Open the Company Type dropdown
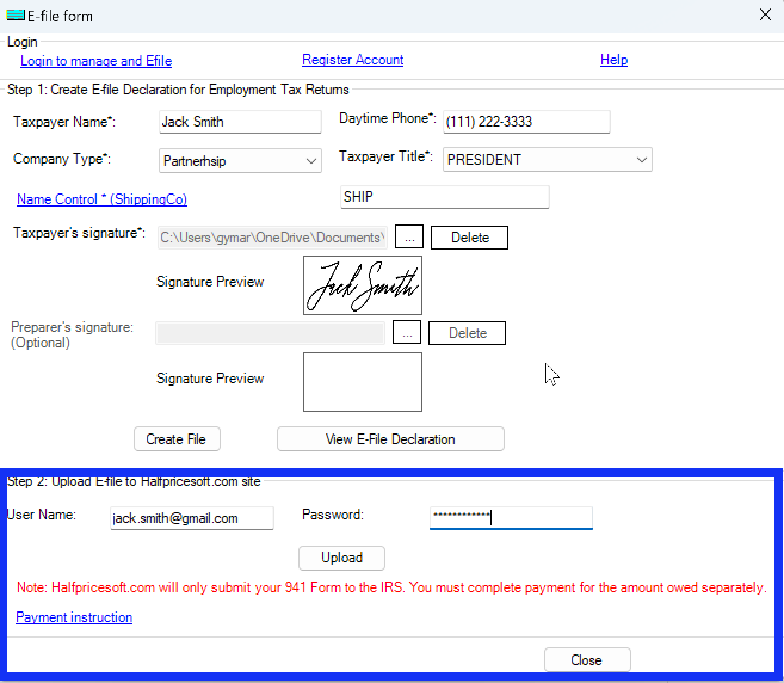 pos(311,161)
